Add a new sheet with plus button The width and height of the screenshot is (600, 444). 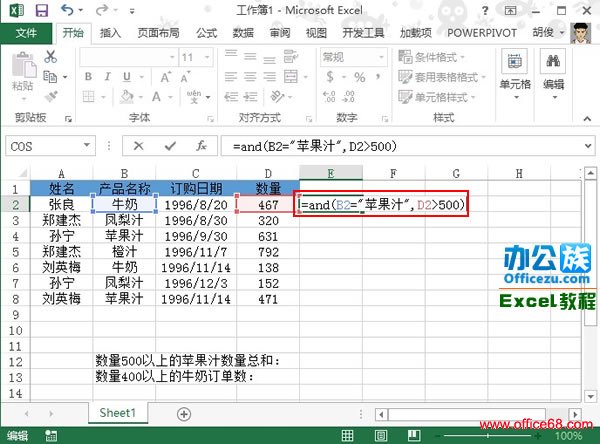[184, 414]
